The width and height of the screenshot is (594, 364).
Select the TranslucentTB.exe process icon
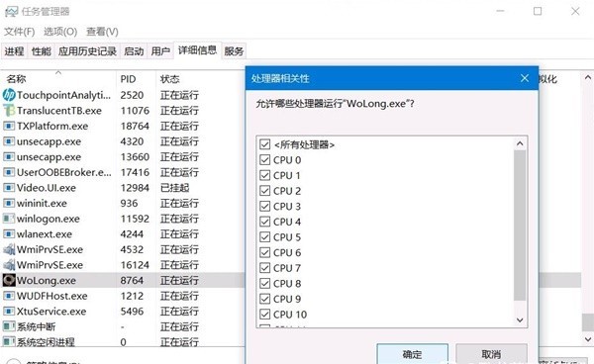(x=9, y=111)
